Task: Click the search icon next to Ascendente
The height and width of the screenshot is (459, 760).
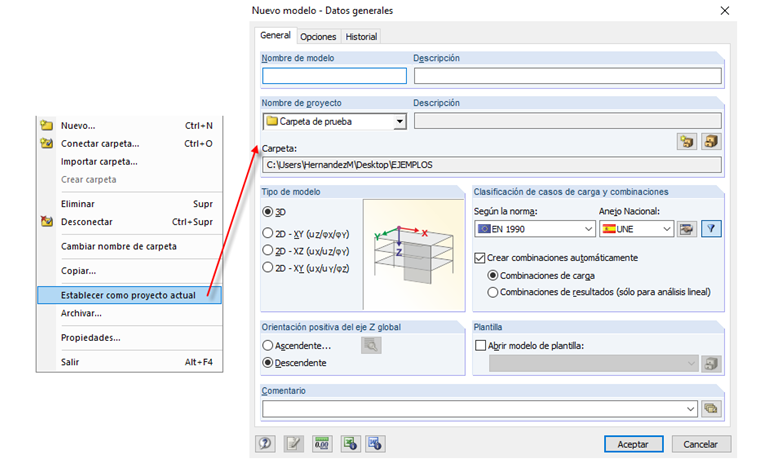Action: click(371, 346)
